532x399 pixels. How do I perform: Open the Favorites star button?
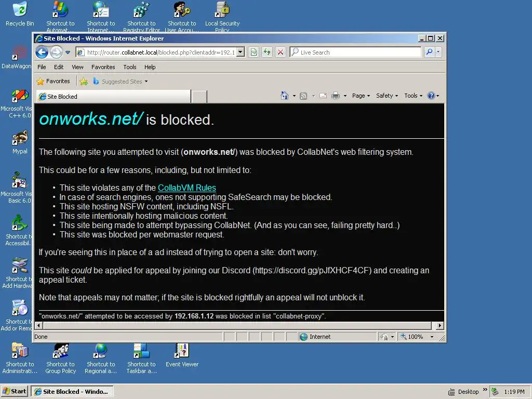point(53,82)
